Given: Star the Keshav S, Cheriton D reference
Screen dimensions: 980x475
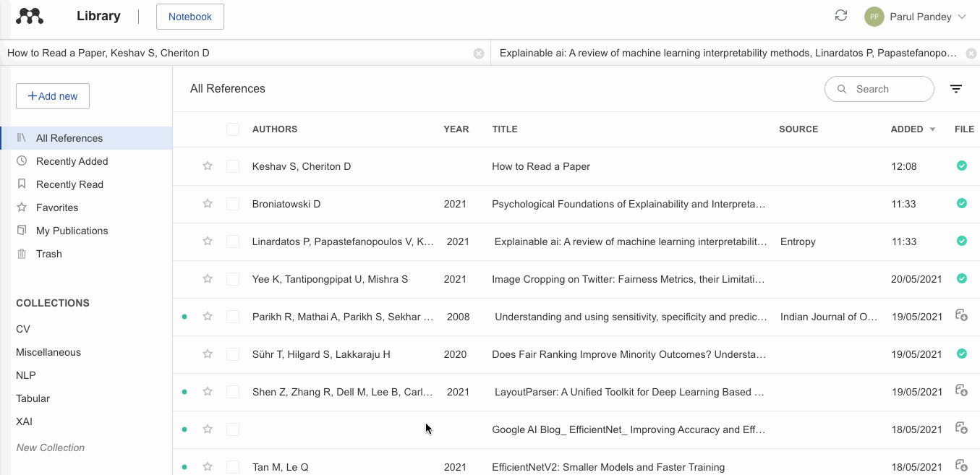Looking at the screenshot, I should (x=208, y=166).
